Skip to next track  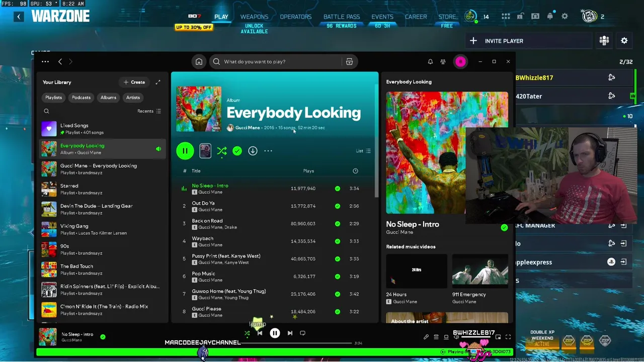290,333
